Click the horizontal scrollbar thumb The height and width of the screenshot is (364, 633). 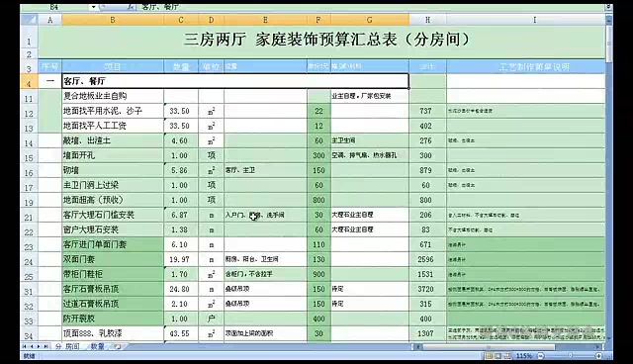tap(489, 346)
